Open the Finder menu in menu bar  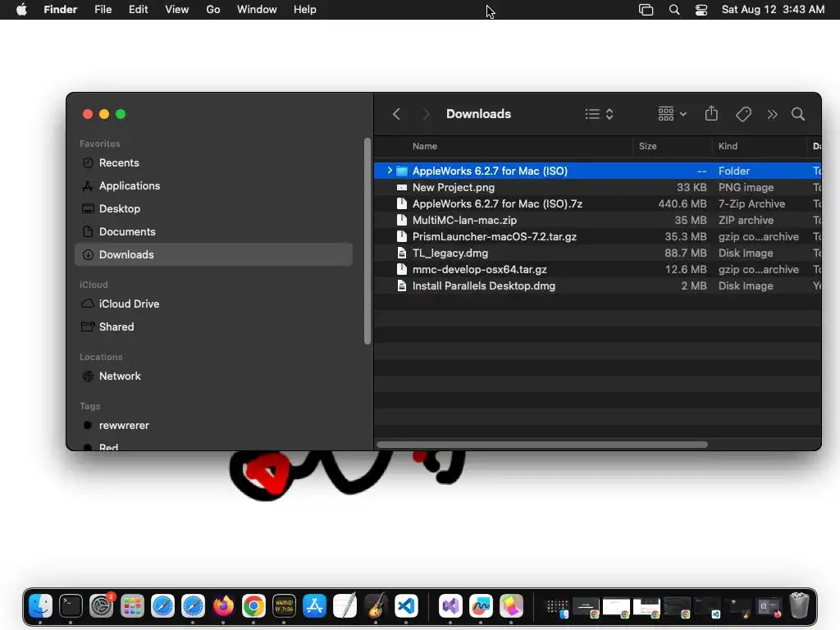[x=60, y=10]
